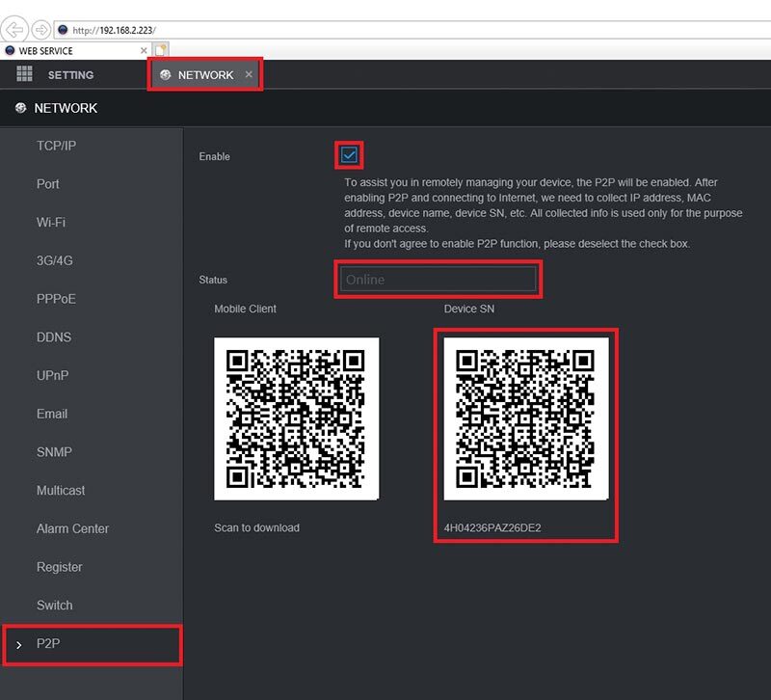Disable the P2P Enable checkbox

[352, 153]
